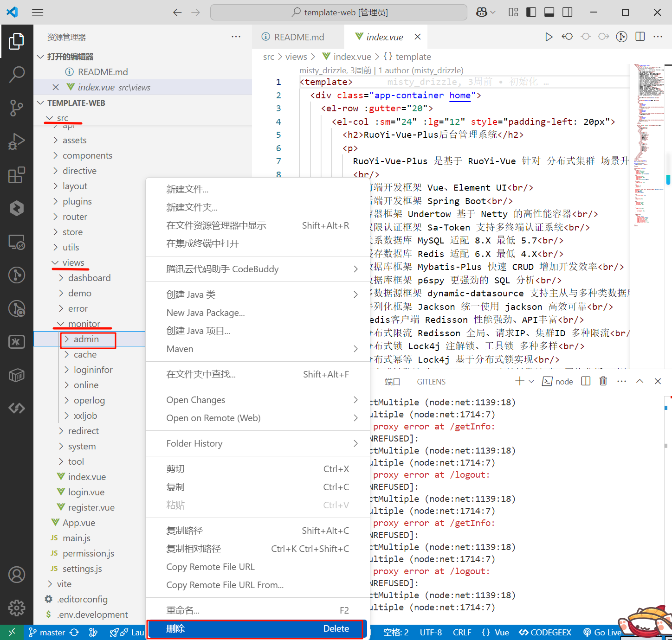Select 在集成终端中打开 in context menu
The height and width of the screenshot is (640, 672).
coord(258,243)
